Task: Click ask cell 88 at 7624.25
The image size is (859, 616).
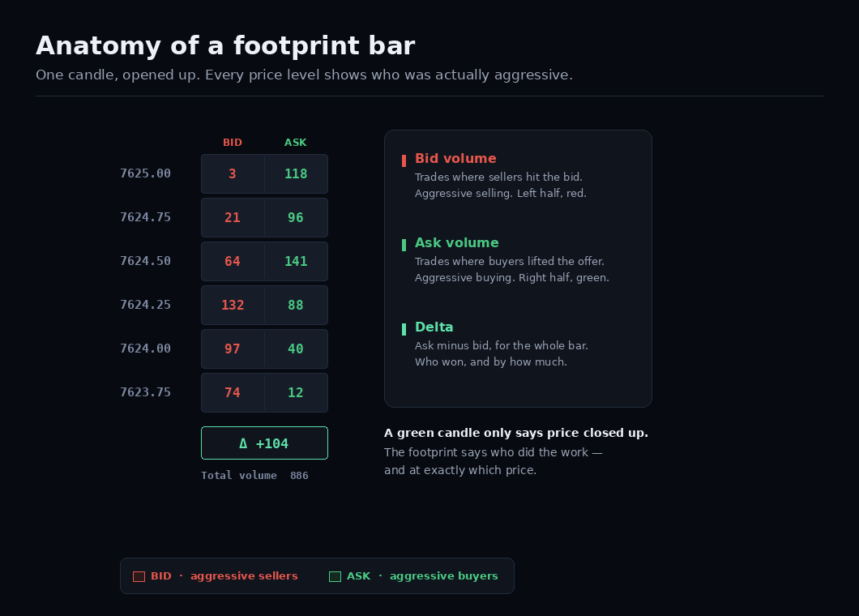Action: [x=297, y=306]
